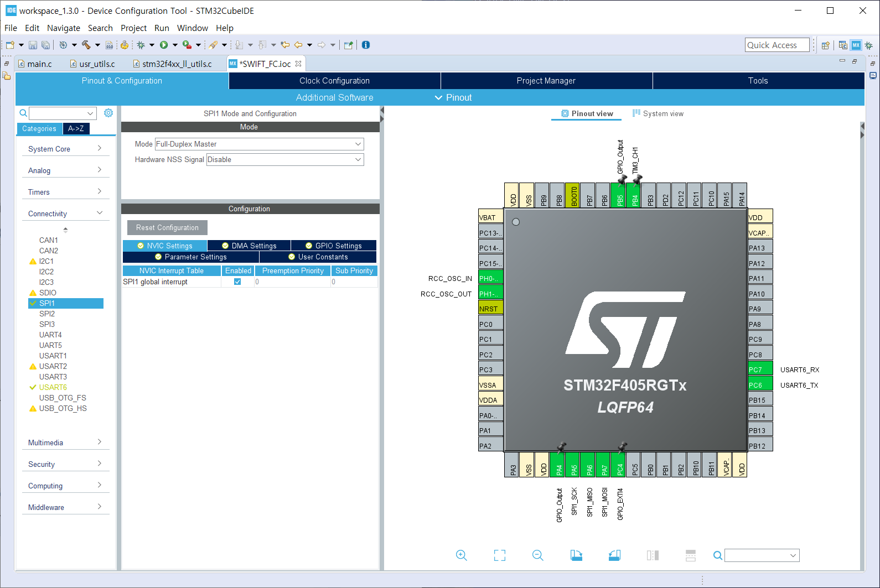Click the back arrow navigation icon
Viewport: 880px width, 588px height.
point(298,45)
